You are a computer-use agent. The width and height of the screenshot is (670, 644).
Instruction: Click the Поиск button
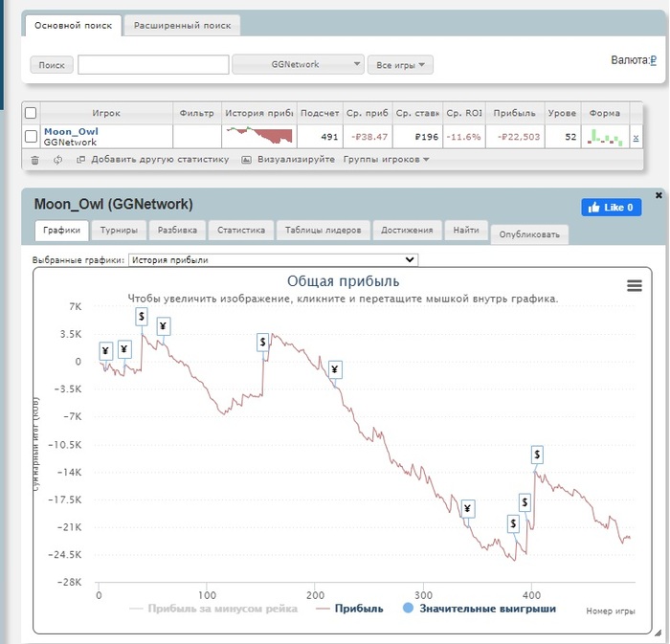coord(52,65)
